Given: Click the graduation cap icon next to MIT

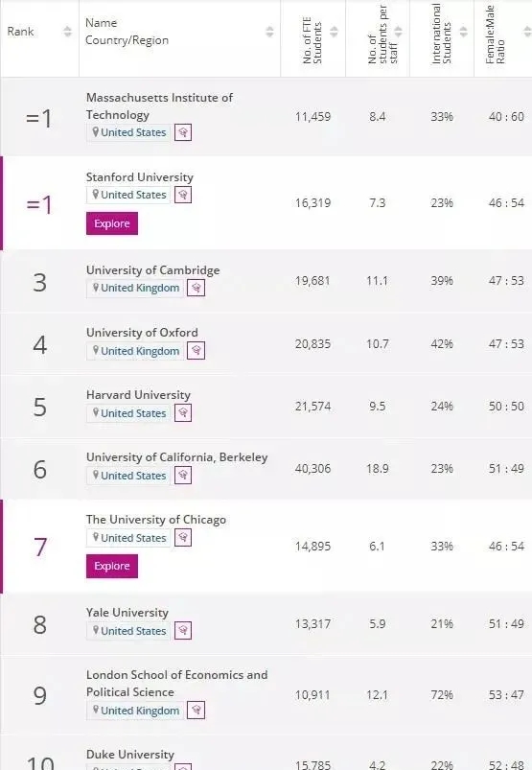Looking at the screenshot, I should click(x=183, y=132).
